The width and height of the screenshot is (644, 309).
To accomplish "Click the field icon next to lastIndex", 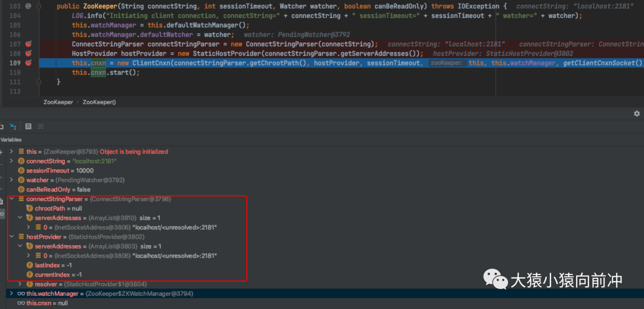I will (30, 265).
